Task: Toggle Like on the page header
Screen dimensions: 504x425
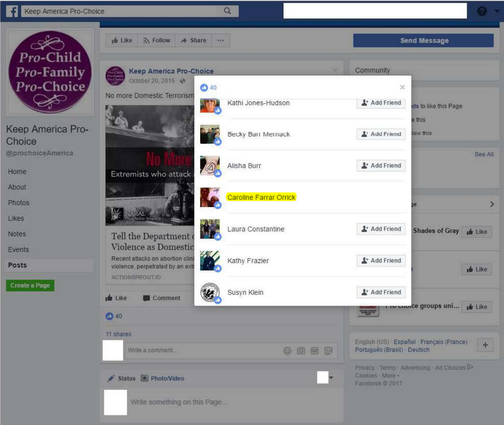Action: [122, 40]
